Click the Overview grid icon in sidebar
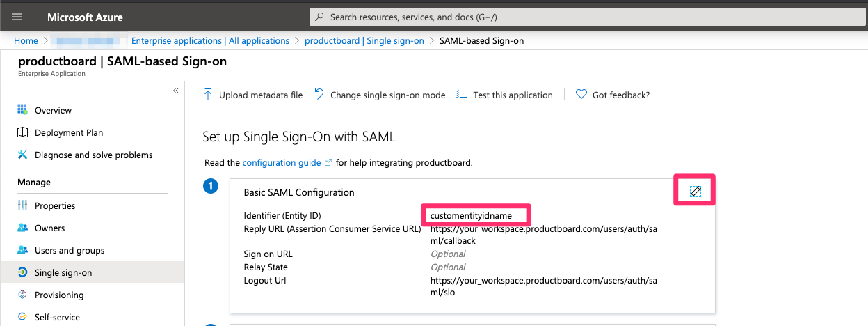 pyautogui.click(x=22, y=110)
